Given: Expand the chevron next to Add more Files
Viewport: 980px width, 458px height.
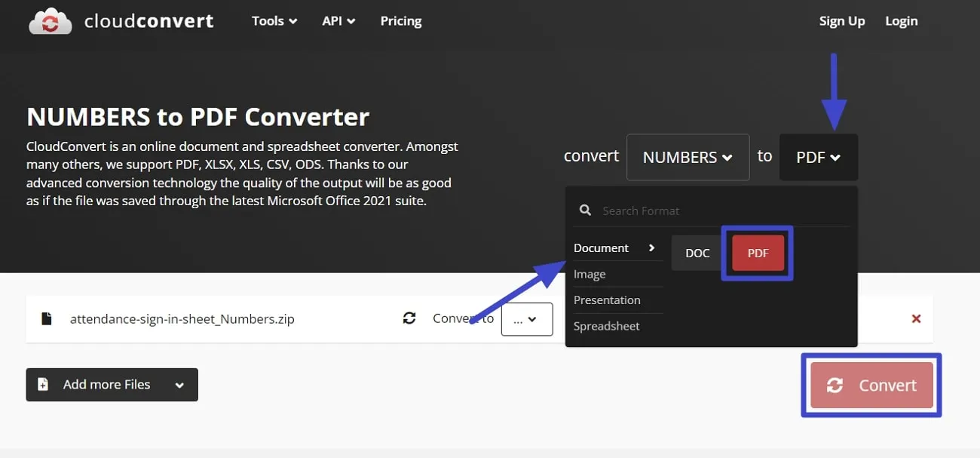Looking at the screenshot, I should pyautogui.click(x=179, y=385).
